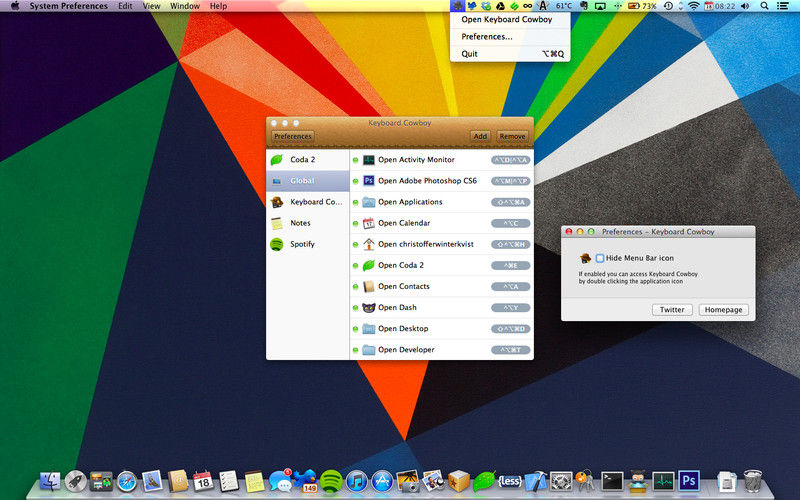Select the Open Desktop shortcut row

pos(442,329)
